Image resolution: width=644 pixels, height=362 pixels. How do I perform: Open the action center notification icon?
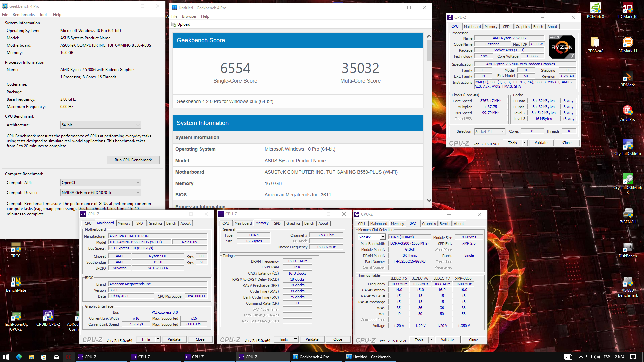633,357
